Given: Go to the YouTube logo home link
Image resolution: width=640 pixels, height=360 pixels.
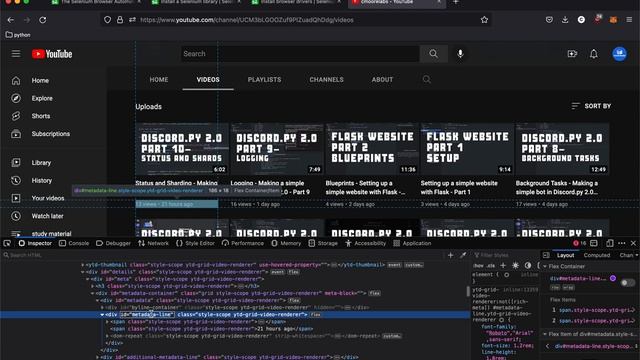Looking at the screenshot, I should click(x=52, y=54).
